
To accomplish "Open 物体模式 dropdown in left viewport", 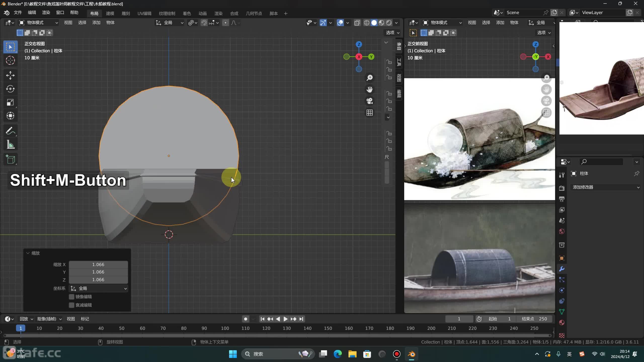I will [39, 23].
